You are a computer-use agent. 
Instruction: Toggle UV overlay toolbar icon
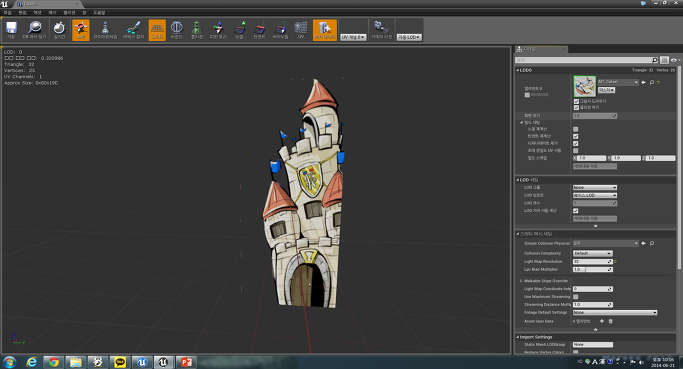click(x=301, y=30)
